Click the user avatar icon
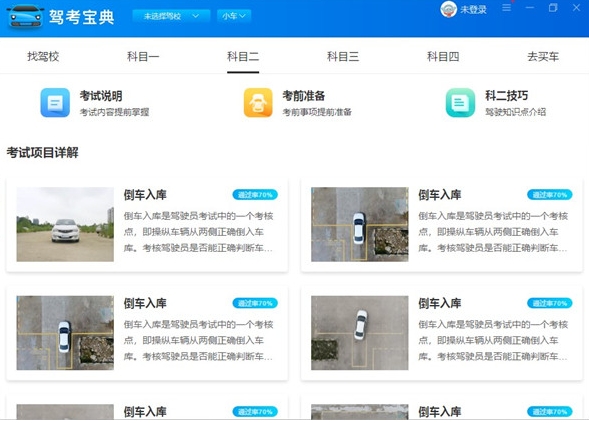Screen dimensions: 589x423 448,9
